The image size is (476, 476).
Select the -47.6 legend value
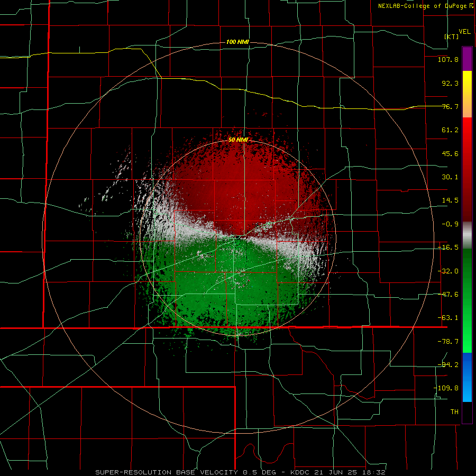(x=448, y=295)
